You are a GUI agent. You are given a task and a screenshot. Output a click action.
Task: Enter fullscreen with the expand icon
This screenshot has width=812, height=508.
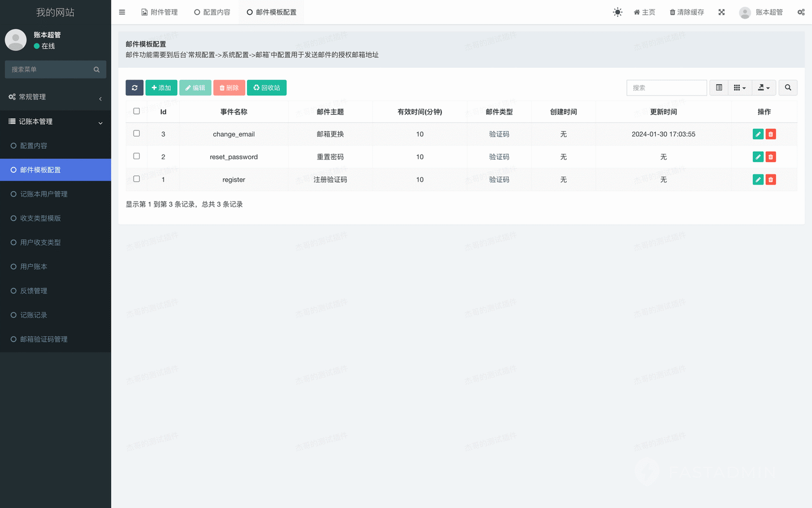click(721, 12)
